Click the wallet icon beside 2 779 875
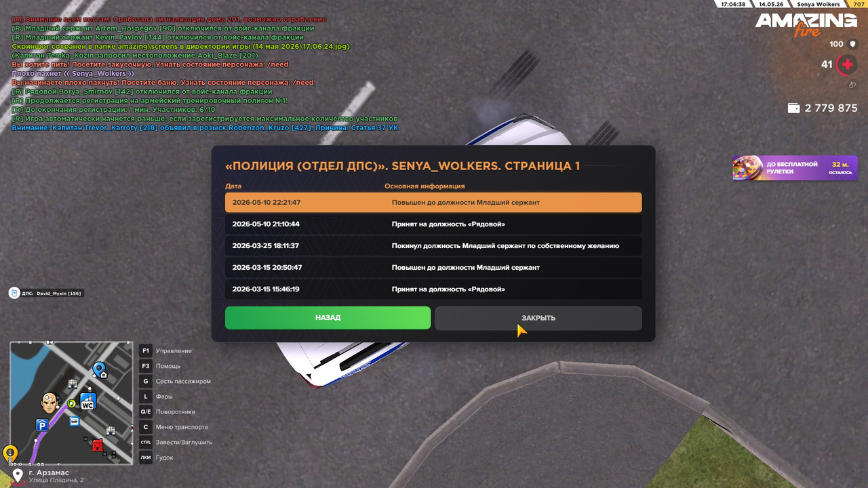 tap(794, 108)
